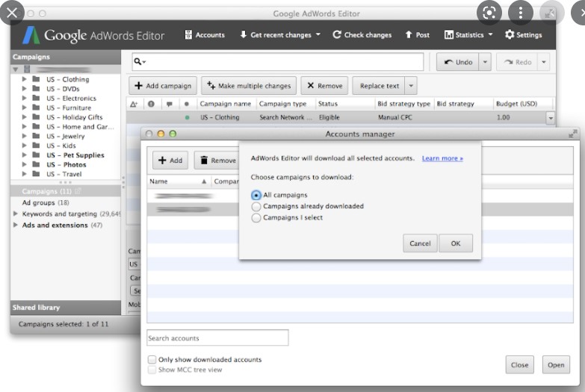Click the Google AdWords Editor logo
The image size is (585, 392).
[93, 35]
